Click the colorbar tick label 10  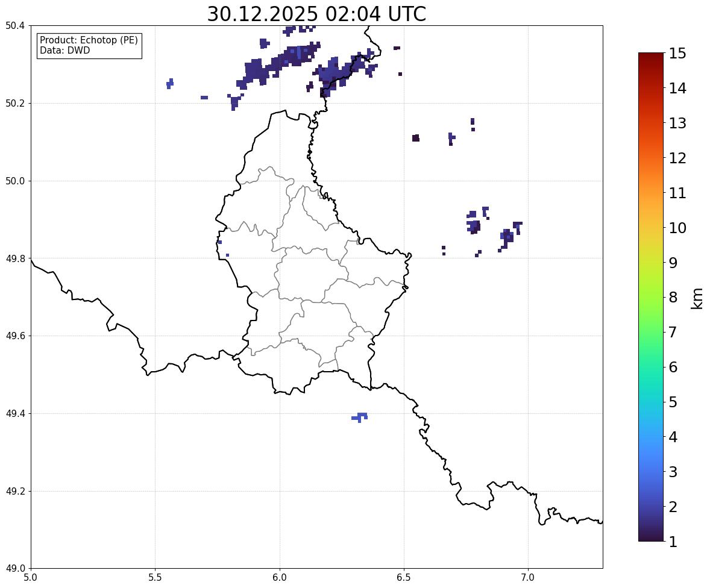point(677,228)
